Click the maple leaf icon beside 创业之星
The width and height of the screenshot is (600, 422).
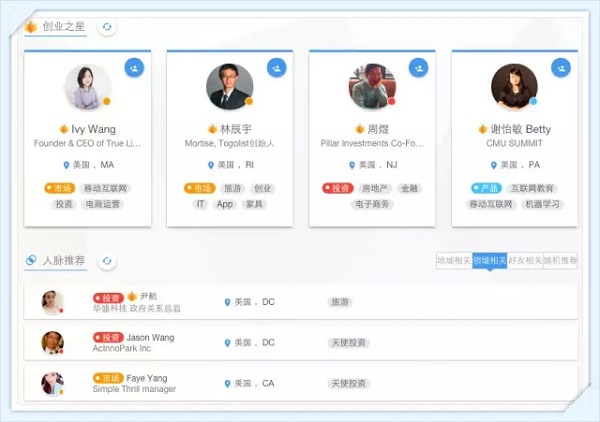point(31,27)
